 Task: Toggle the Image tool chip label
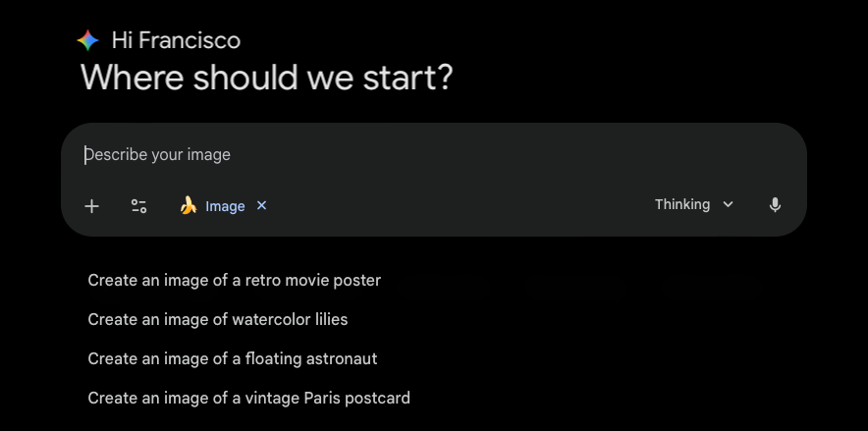pyautogui.click(x=225, y=206)
